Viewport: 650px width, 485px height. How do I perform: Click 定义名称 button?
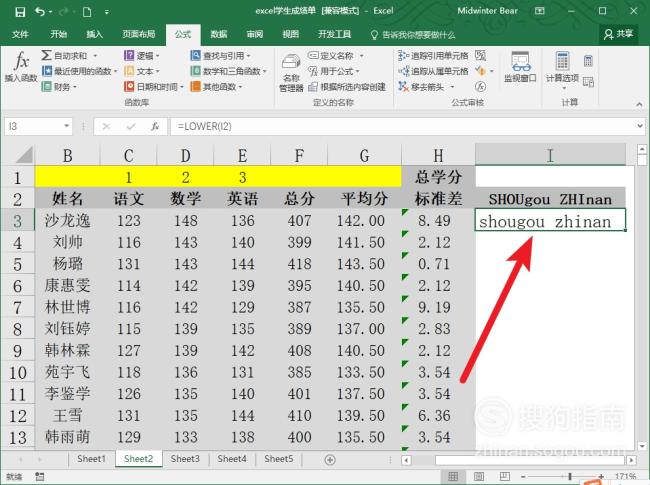(x=331, y=56)
